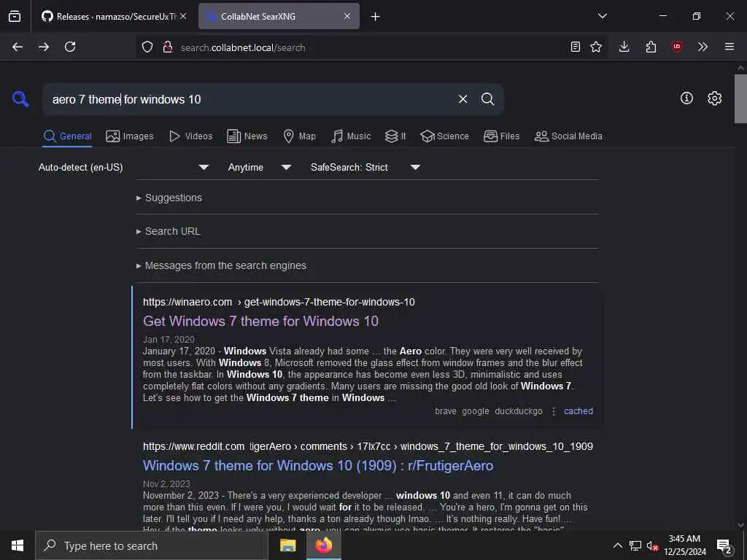Viewport: 747px width, 560px height.
Task: Click the SearXNG magnifier logo
Action: click(x=20, y=99)
